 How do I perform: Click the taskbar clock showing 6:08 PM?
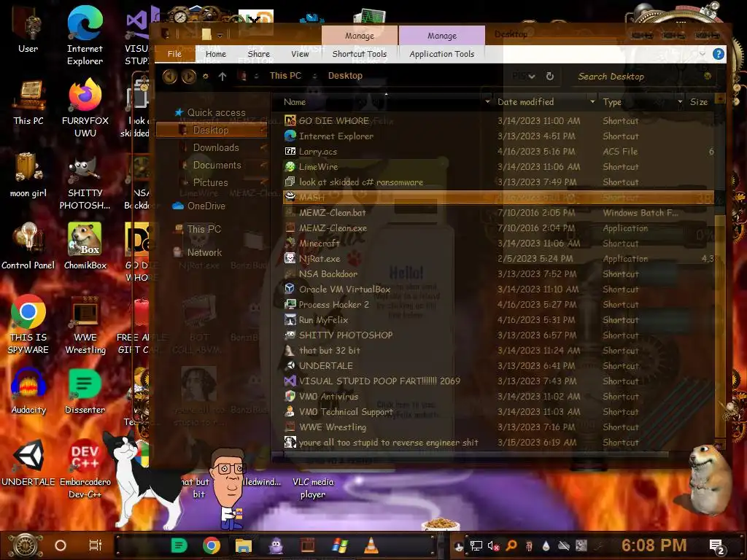654,545
